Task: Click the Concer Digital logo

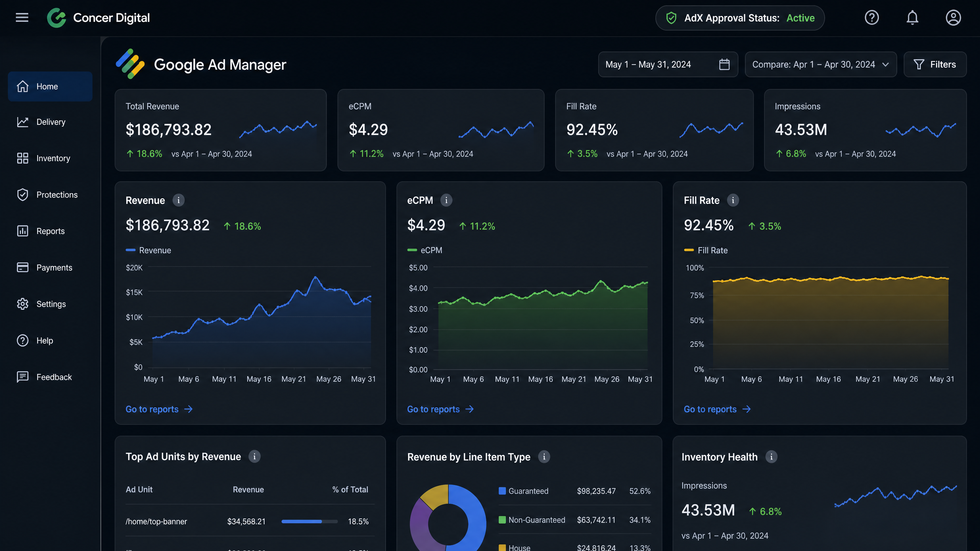Action: tap(57, 18)
